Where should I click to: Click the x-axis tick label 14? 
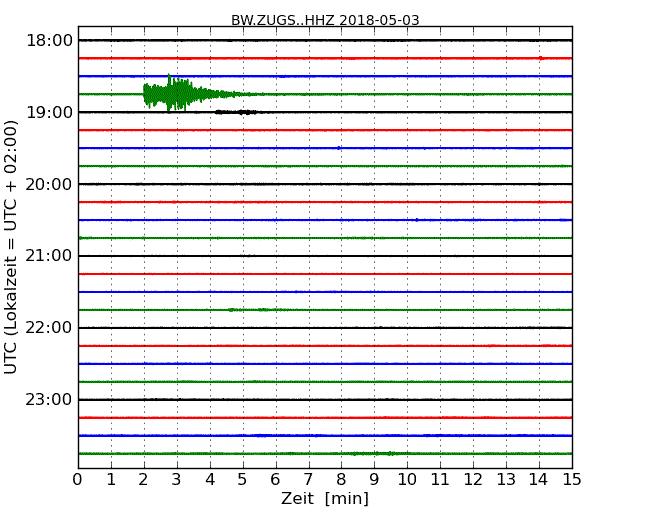point(539,479)
